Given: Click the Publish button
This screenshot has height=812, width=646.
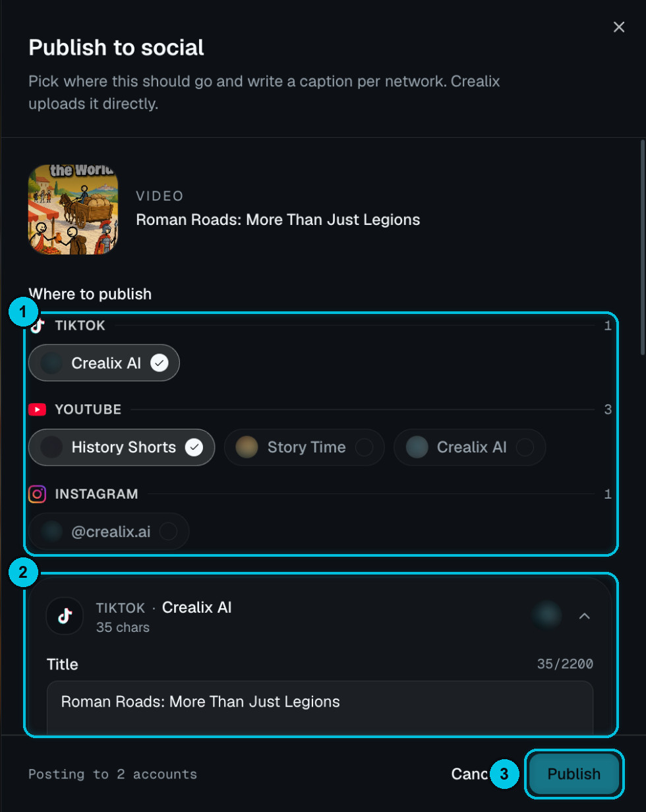Looking at the screenshot, I should point(574,774).
